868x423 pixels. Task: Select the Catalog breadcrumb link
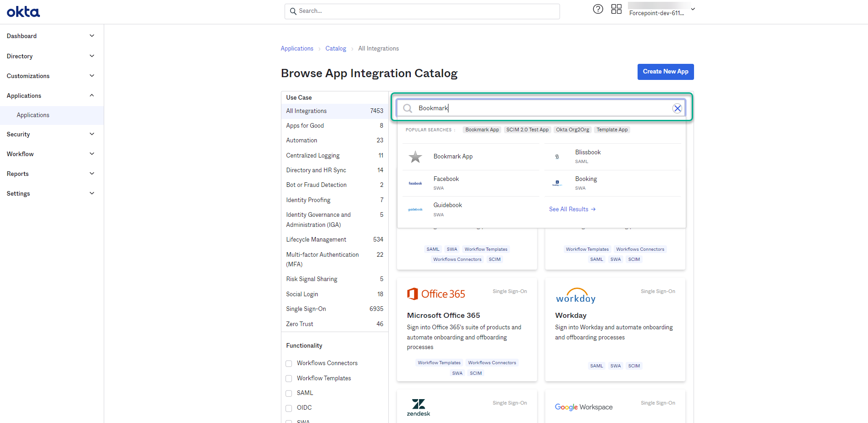click(x=336, y=48)
